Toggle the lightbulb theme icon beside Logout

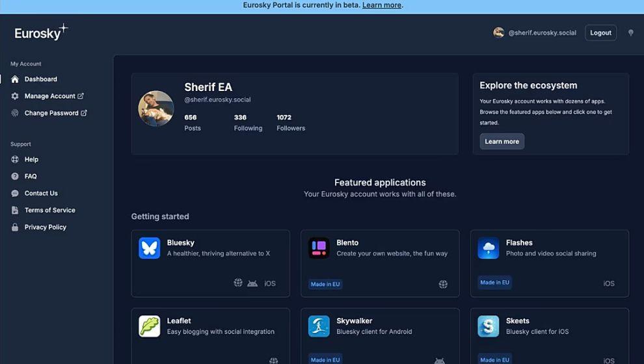(630, 32)
